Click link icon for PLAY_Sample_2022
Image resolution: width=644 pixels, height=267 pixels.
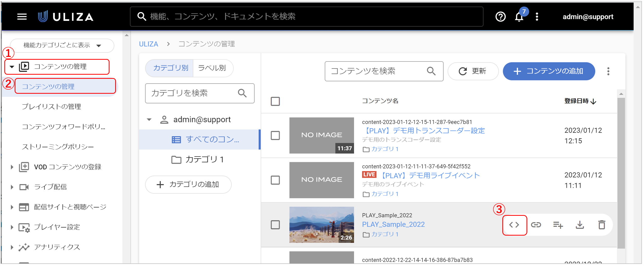[536, 225]
